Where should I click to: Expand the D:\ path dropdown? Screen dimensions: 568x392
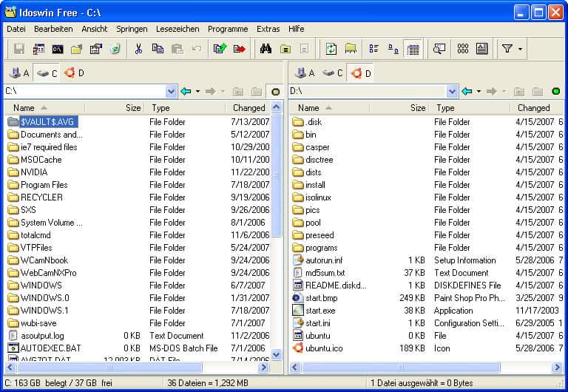coord(453,91)
